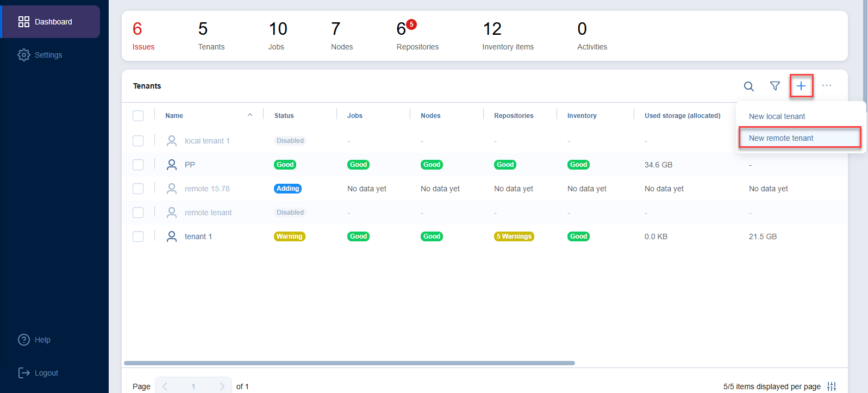
Task: Go to next page using right chevron
Action: [222, 386]
